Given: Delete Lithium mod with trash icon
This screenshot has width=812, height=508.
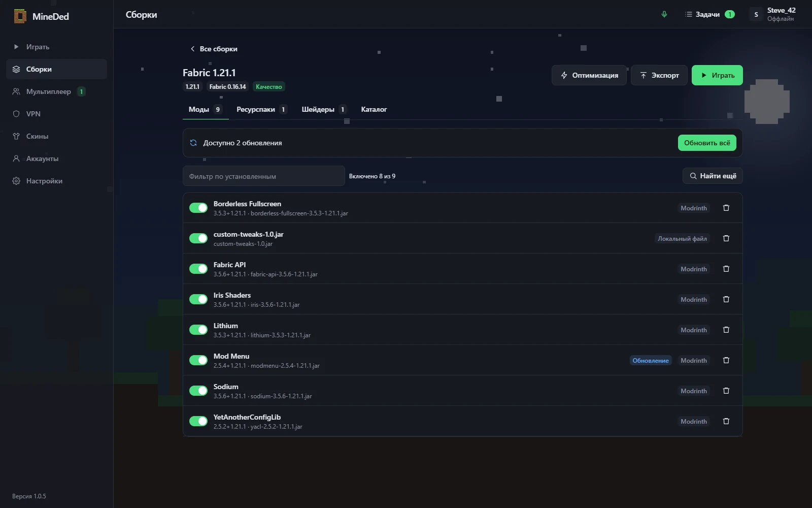Looking at the screenshot, I should coord(726,330).
